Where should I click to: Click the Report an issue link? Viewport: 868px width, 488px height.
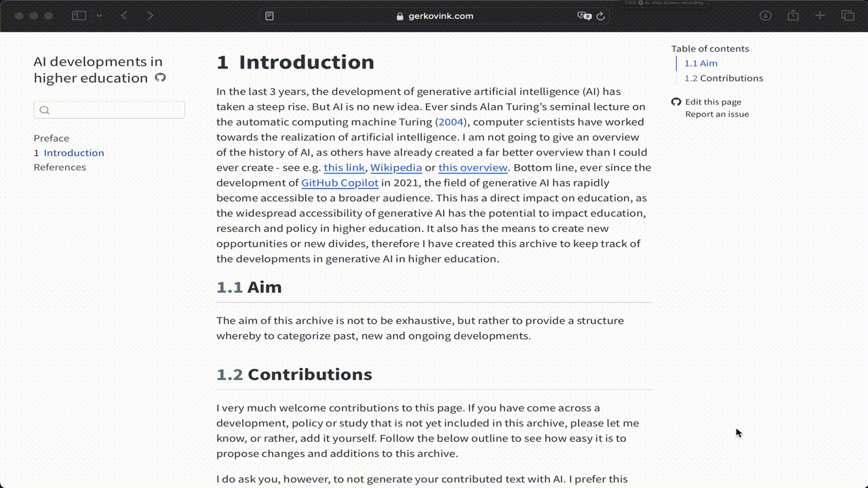coord(717,115)
